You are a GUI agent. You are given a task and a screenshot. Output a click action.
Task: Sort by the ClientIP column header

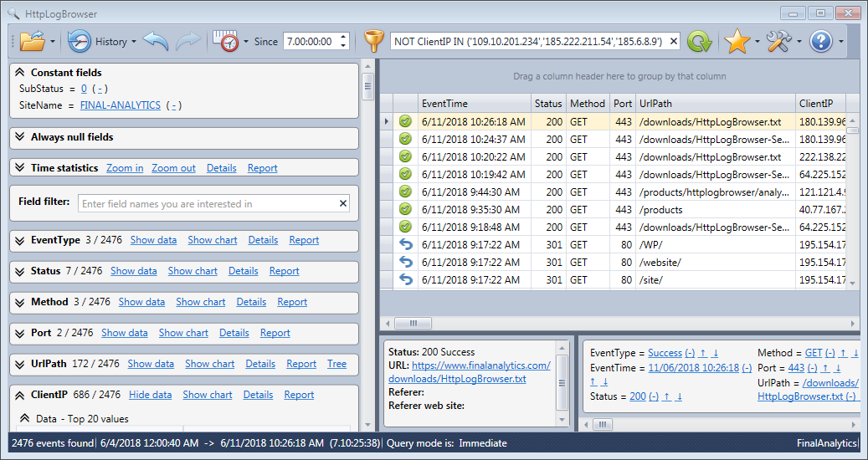pyautogui.click(x=821, y=104)
